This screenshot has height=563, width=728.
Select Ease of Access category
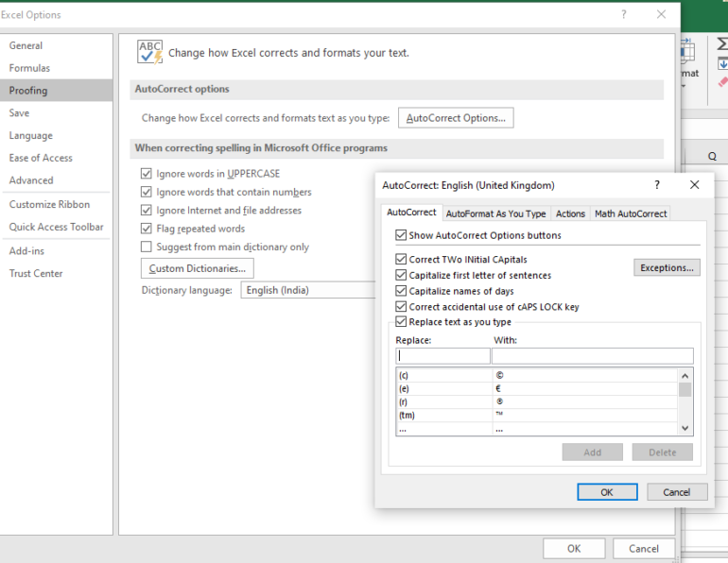[56, 158]
